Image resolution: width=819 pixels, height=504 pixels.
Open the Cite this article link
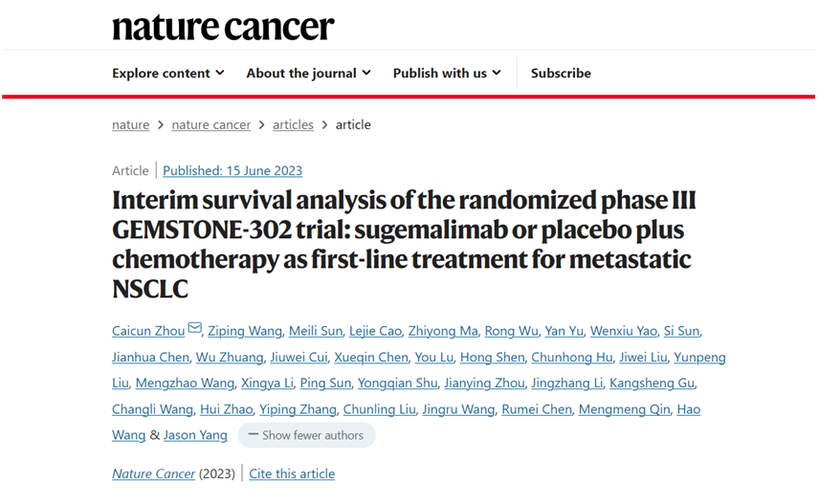[292, 473]
